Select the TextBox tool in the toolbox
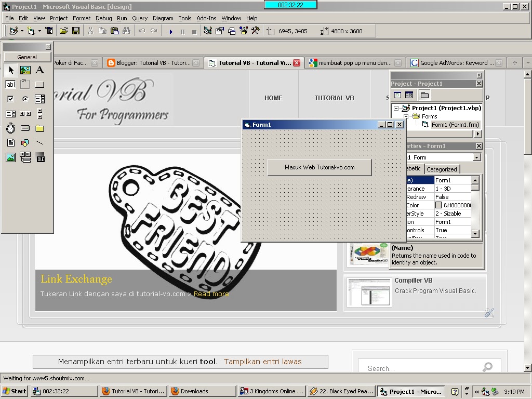The width and height of the screenshot is (532, 399). click(x=10, y=84)
